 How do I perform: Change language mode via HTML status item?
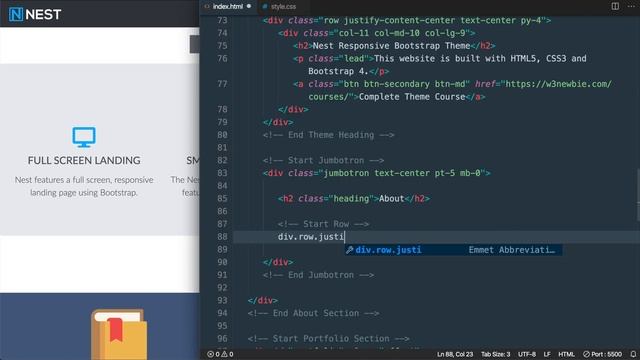566,354
